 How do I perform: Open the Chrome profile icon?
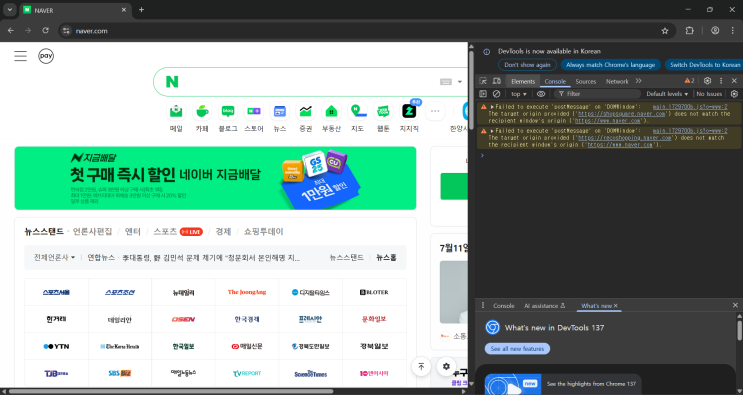pyautogui.click(x=715, y=30)
